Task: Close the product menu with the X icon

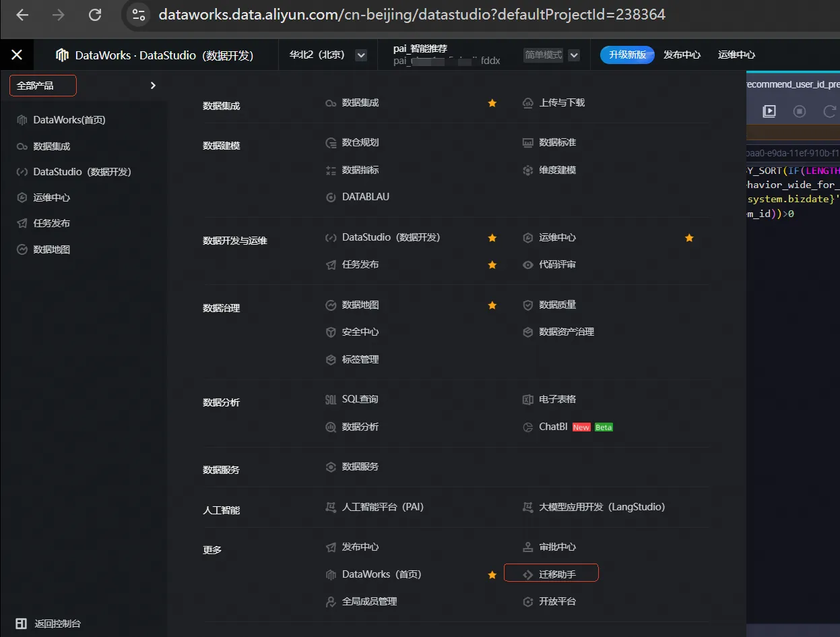Action: pos(17,55)
